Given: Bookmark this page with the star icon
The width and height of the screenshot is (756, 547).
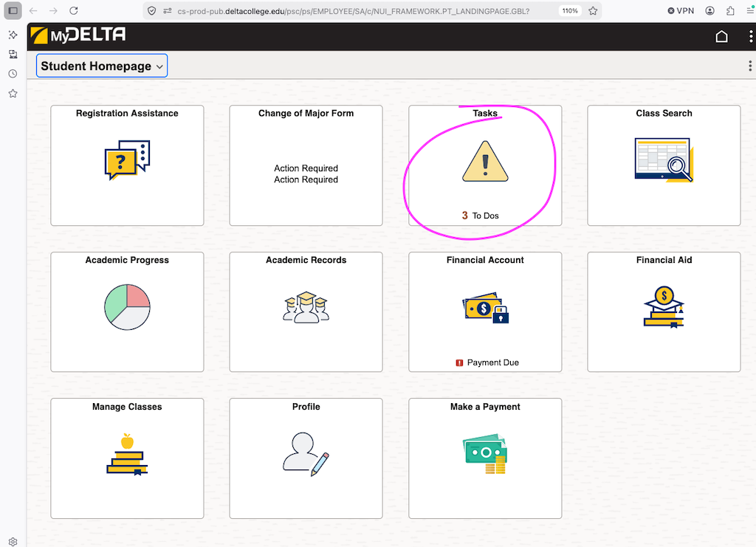Looking at the screenshot, I should [x=593, y=10].
